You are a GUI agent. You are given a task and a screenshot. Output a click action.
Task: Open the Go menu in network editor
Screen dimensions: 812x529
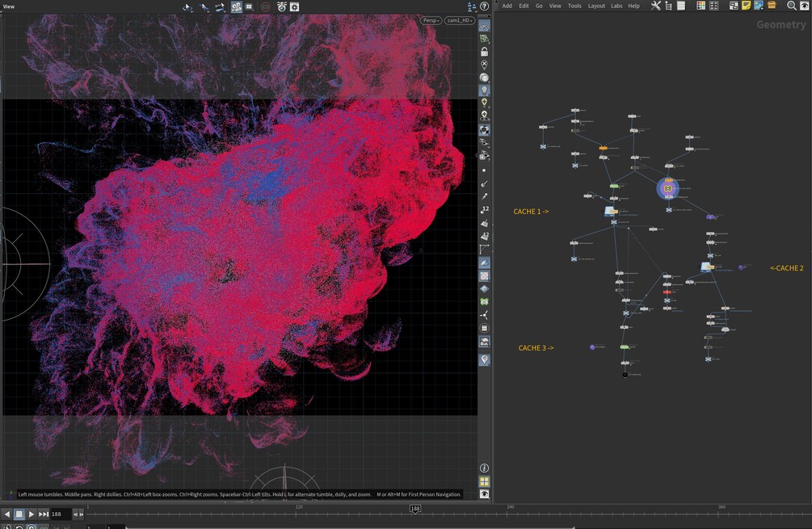[539, 6]
